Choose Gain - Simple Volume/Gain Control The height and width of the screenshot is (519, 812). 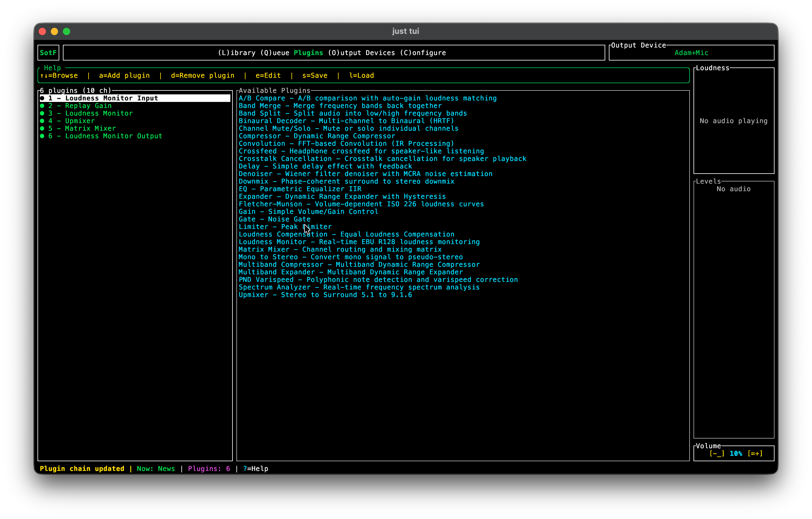[x=309, y=212]
